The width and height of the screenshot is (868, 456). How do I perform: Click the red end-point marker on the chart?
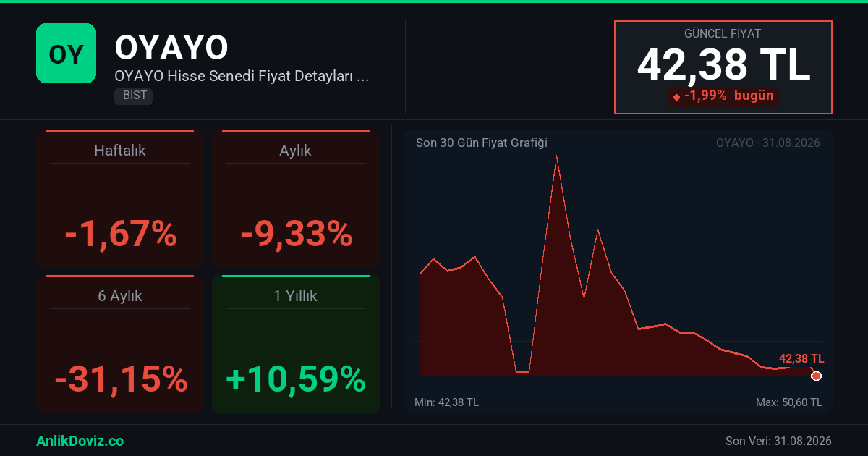pos(816,376)
